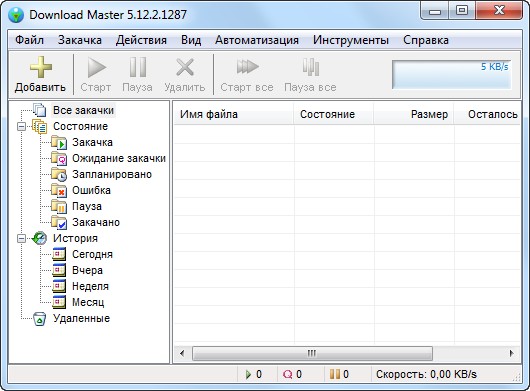530x391 pixels.
Task: Open the Автоматизация menu
Action: (x=257, y=40)
